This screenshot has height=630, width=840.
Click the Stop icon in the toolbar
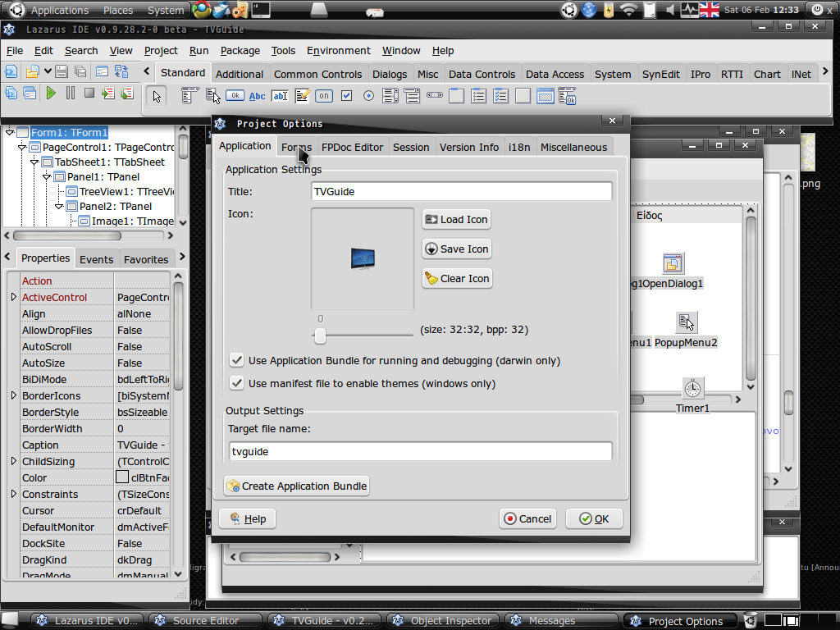(89, 94)
